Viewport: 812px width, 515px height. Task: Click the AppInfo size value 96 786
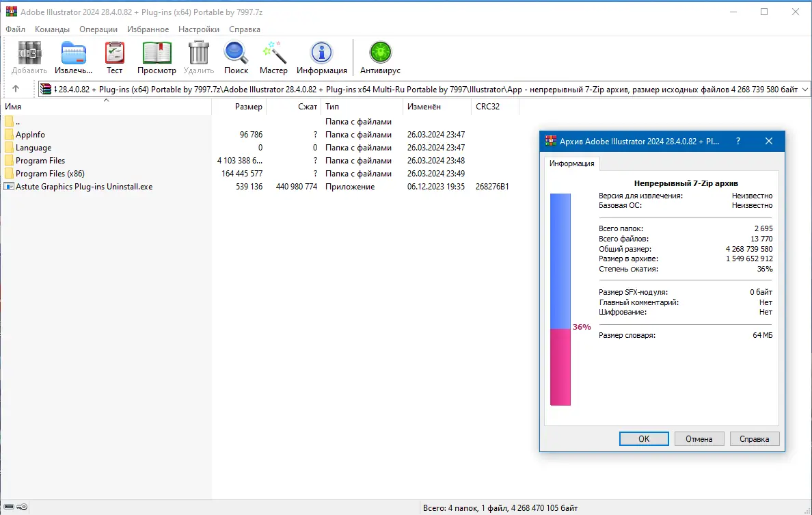251,134
